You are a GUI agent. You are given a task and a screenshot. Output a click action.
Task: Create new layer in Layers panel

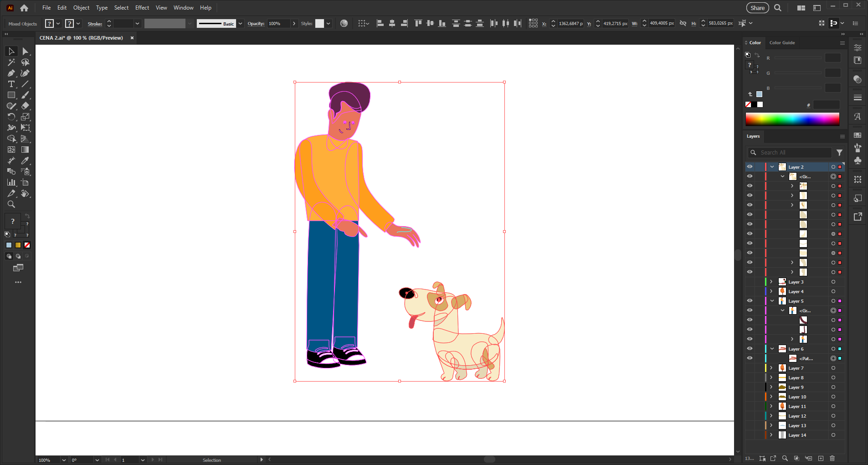click(x=821, y=459)
